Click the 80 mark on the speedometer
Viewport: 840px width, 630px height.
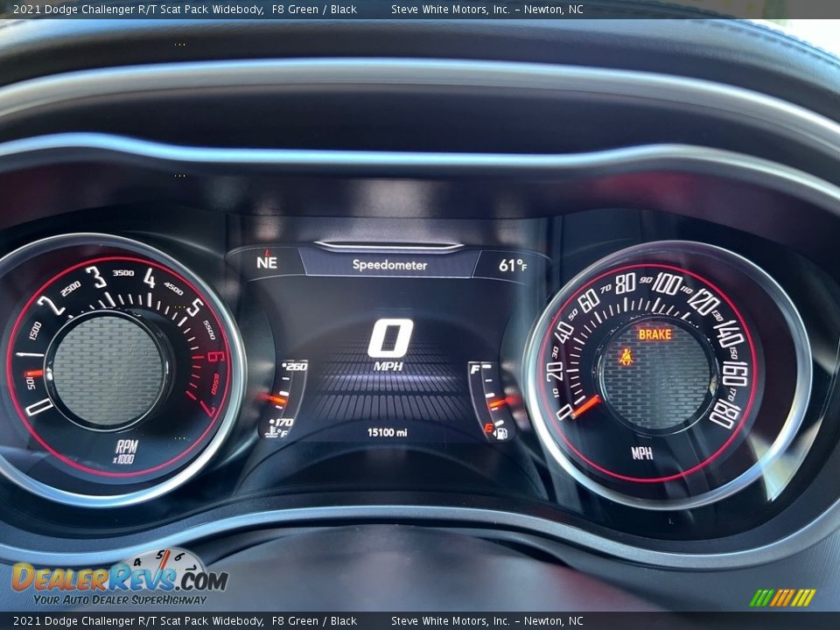pyautogui.click(x=625, y=283)
